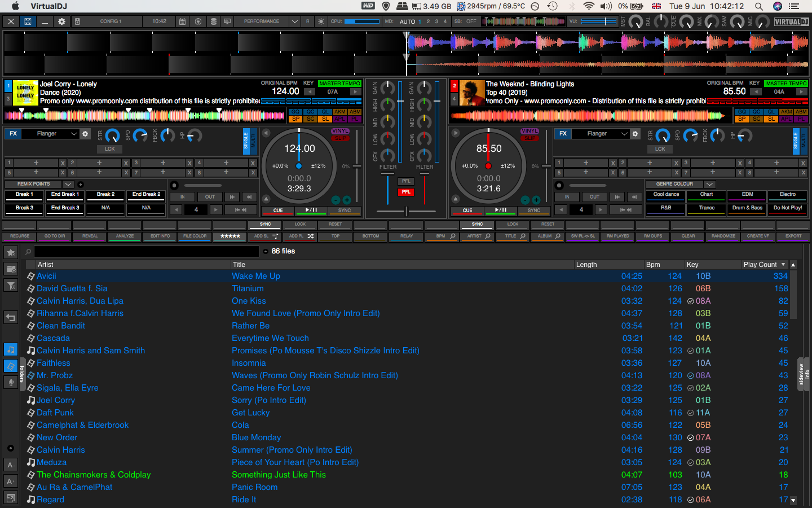
Task: Click deck 1 GAIN knob in mixer
Action: click(x=388, y=87)
